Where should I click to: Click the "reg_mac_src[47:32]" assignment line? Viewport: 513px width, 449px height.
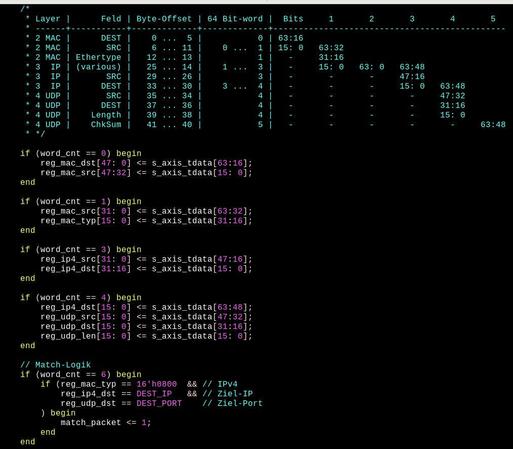click(x=146, y=173)
